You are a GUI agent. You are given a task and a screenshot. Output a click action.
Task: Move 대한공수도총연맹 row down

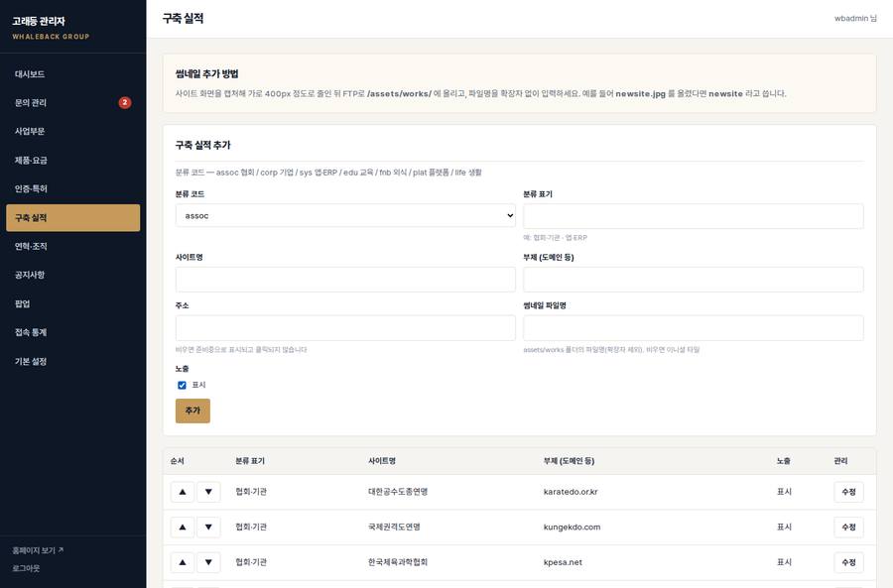click(208, 492)
